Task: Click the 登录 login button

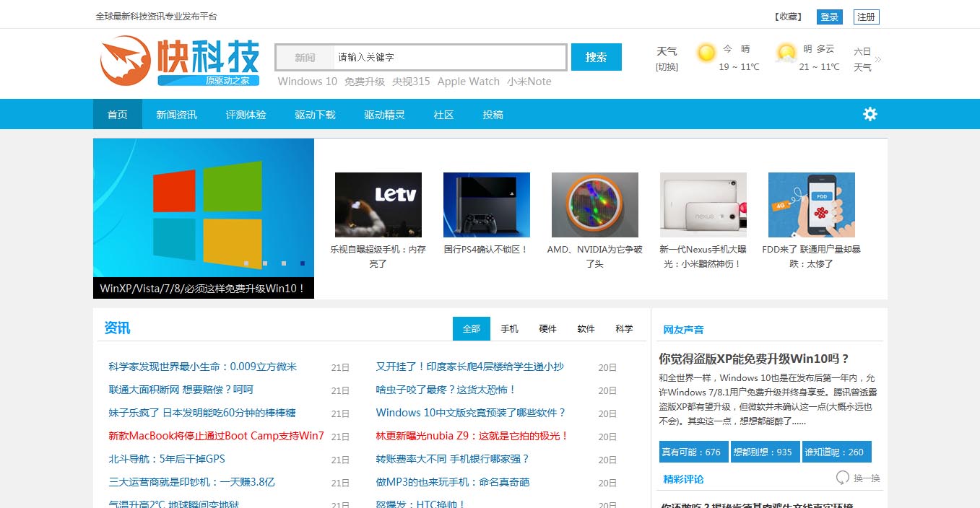Action: click(x=829, y=17)
